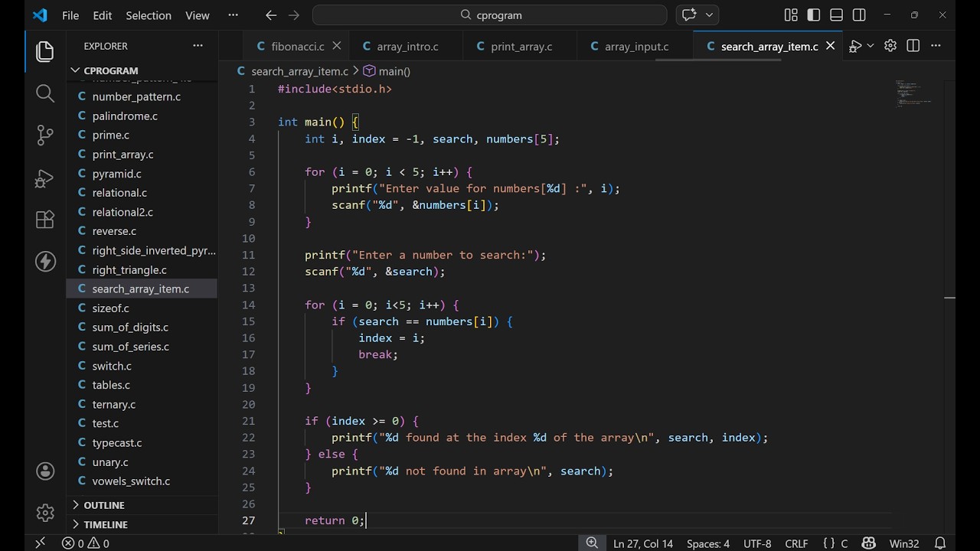Close the search_array_item.c tab
This screenshot has width=980, height=551.
830,46
